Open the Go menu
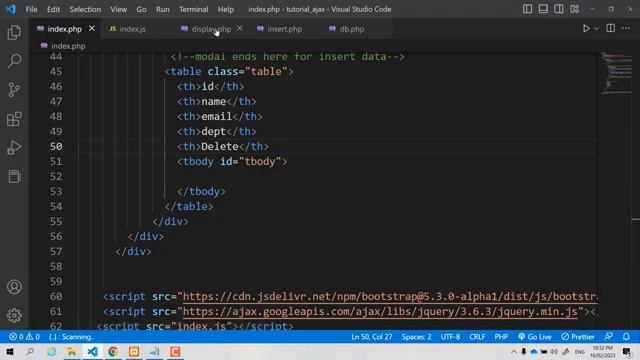Image resolution: width=640 pixels, height=360 pixels. click(x=141, y=9)
